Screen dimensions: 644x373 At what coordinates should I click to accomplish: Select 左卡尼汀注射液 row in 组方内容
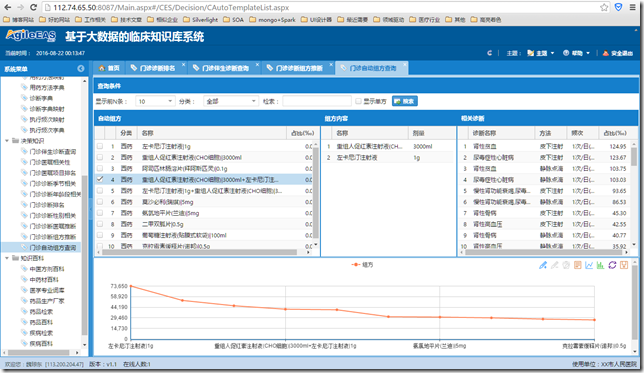(x=388, y=157)
